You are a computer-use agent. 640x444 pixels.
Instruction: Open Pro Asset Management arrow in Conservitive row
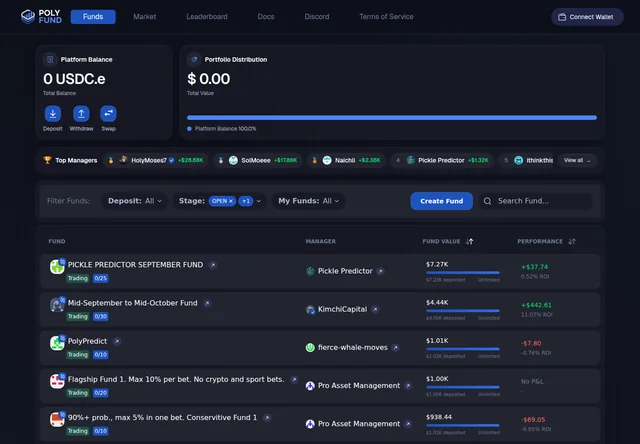[x=408, y=424]
